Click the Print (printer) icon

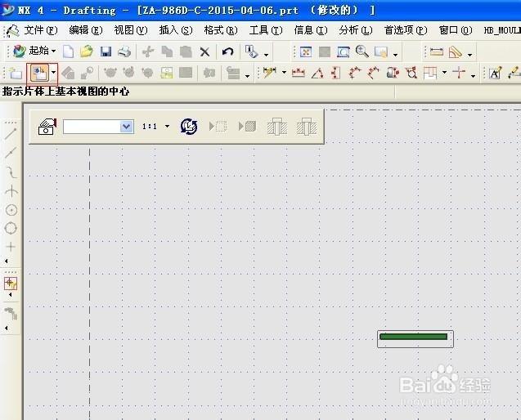[124, 51]
